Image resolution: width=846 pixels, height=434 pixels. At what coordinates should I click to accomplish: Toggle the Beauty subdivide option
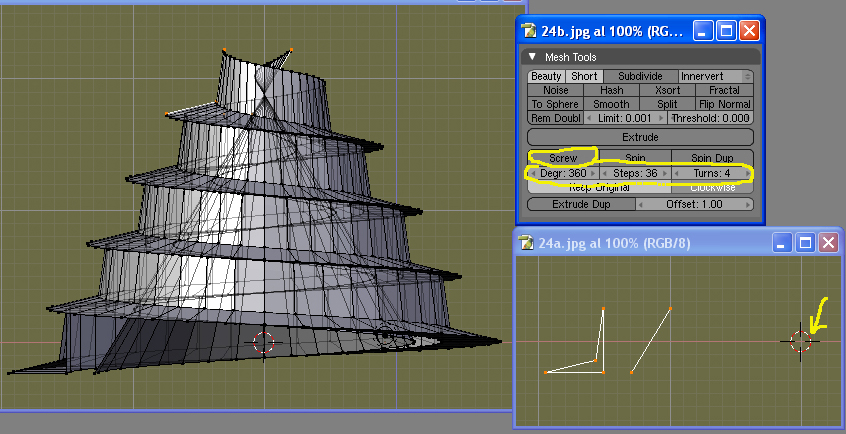tap(546, 77)
